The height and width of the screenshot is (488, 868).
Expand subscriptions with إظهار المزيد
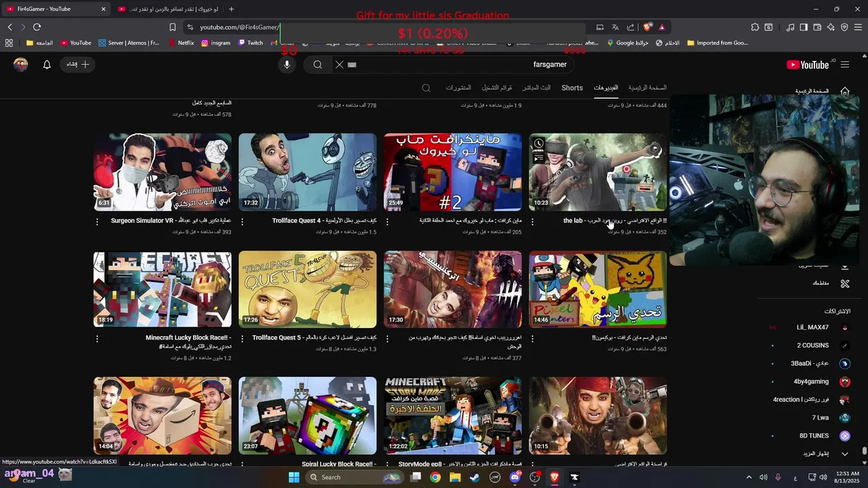coord(825,453)
